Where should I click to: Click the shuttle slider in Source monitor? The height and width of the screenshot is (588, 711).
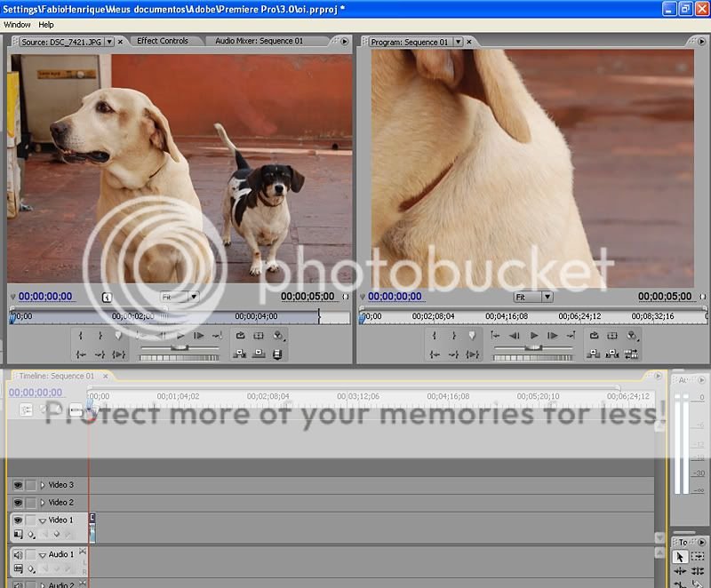[179, 347]
